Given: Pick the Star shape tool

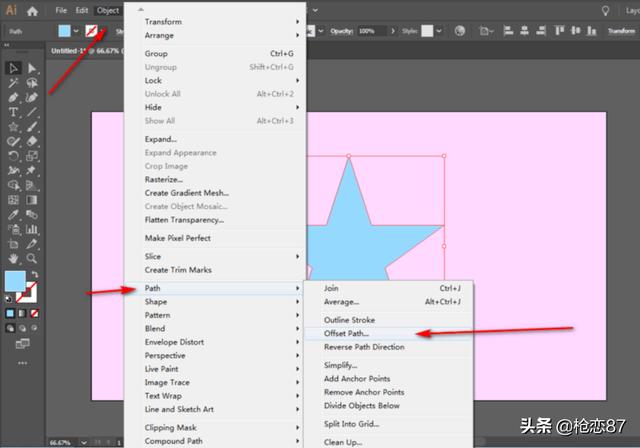Looking at the screenshot, I should tap(14, 127).
